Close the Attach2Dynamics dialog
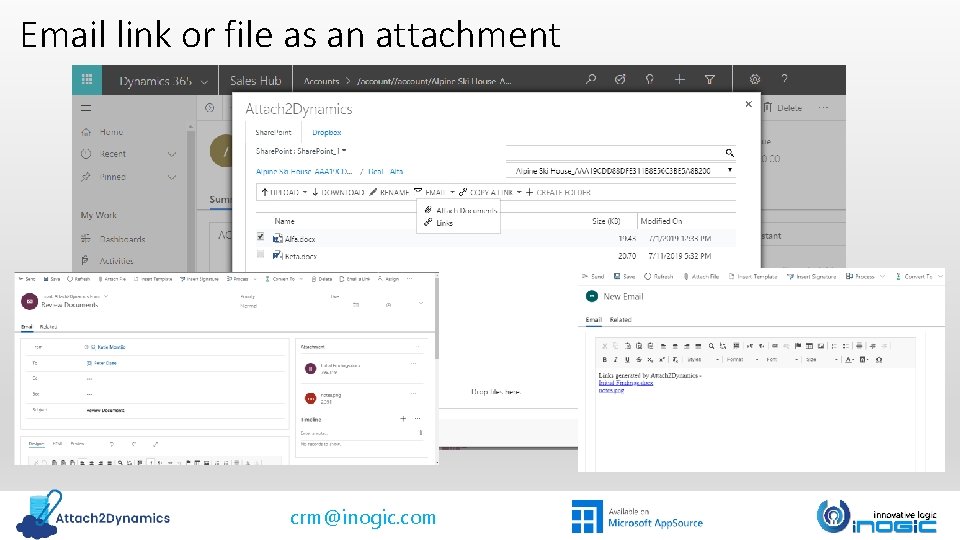This screenshot has width=960, height=540. click(748, 104)
